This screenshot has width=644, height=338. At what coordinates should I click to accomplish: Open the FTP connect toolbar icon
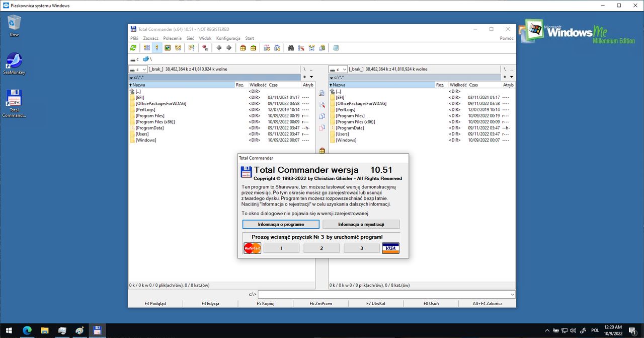(267, 48)
